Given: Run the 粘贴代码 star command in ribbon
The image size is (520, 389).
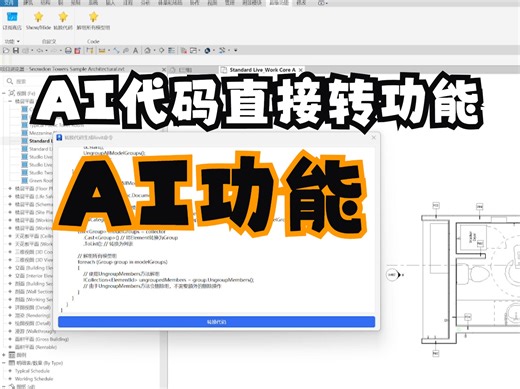Looking at the screenshot, I should tap(63, 16).
